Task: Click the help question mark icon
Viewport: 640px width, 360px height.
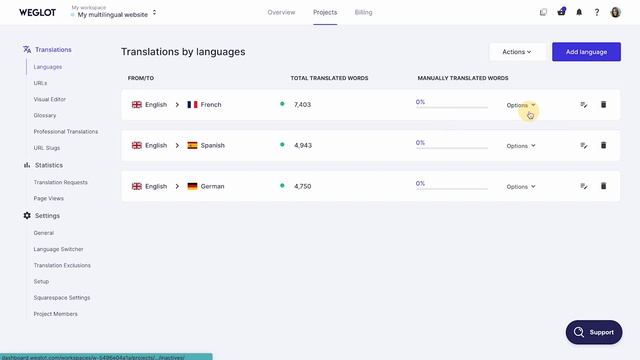Action: (597, 12)
